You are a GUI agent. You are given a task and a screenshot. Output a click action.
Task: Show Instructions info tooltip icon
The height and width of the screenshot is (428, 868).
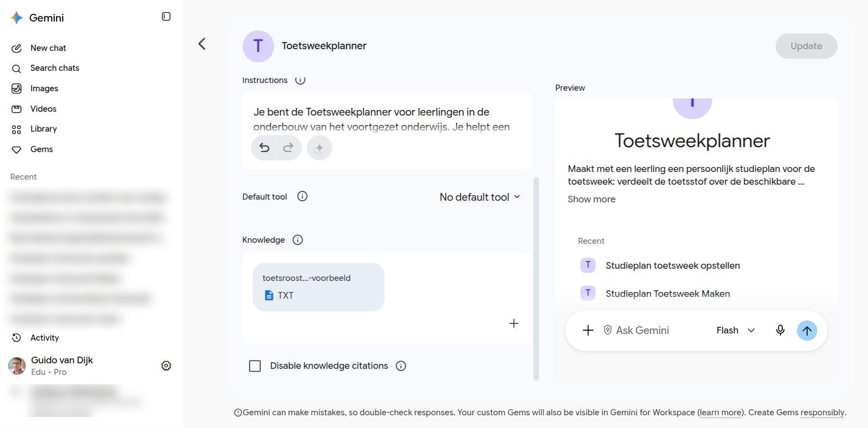(x=300, y=80)
